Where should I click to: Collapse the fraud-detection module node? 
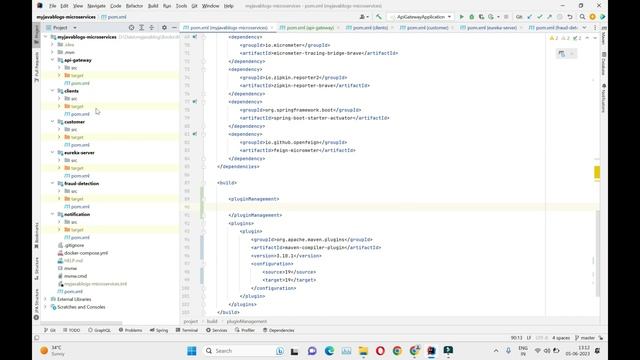point(52,183)
